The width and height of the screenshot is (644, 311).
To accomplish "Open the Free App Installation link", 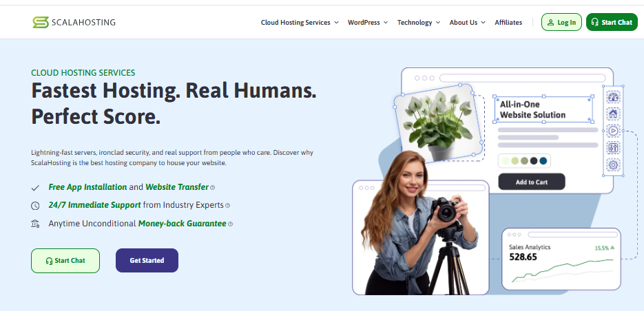I will coord(87,187).
